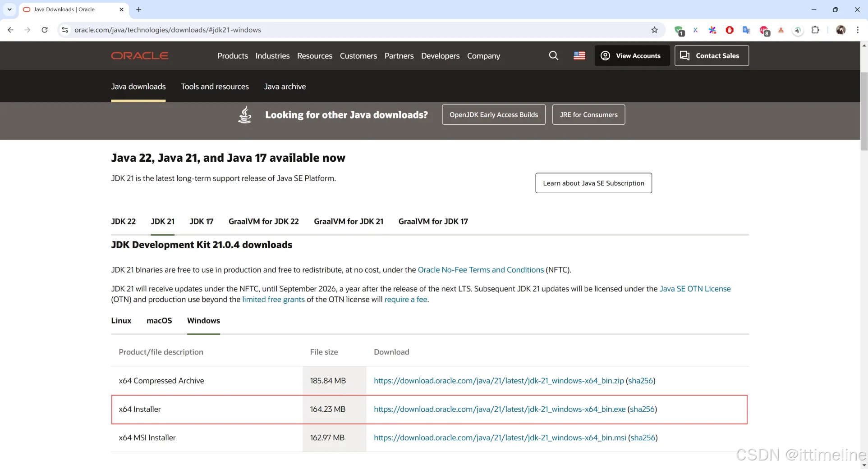
Task: Select the JDK 21 tab
Action: (x=162, y=221)
